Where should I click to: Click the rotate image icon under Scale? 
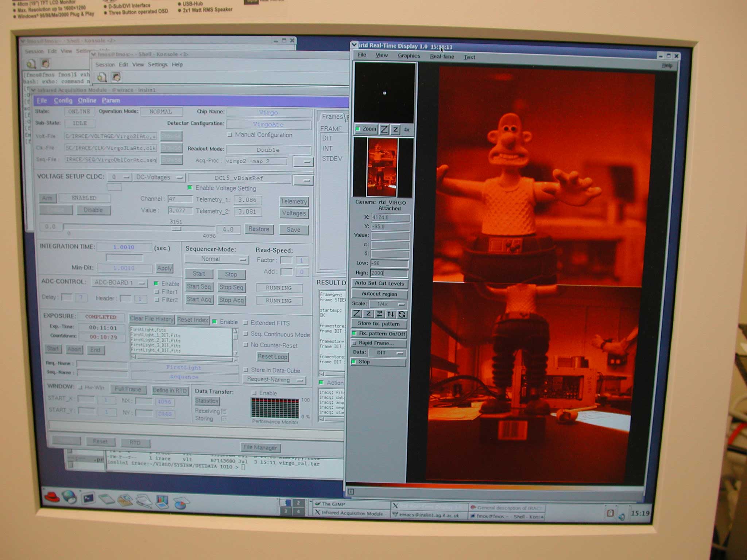[402, 314]
